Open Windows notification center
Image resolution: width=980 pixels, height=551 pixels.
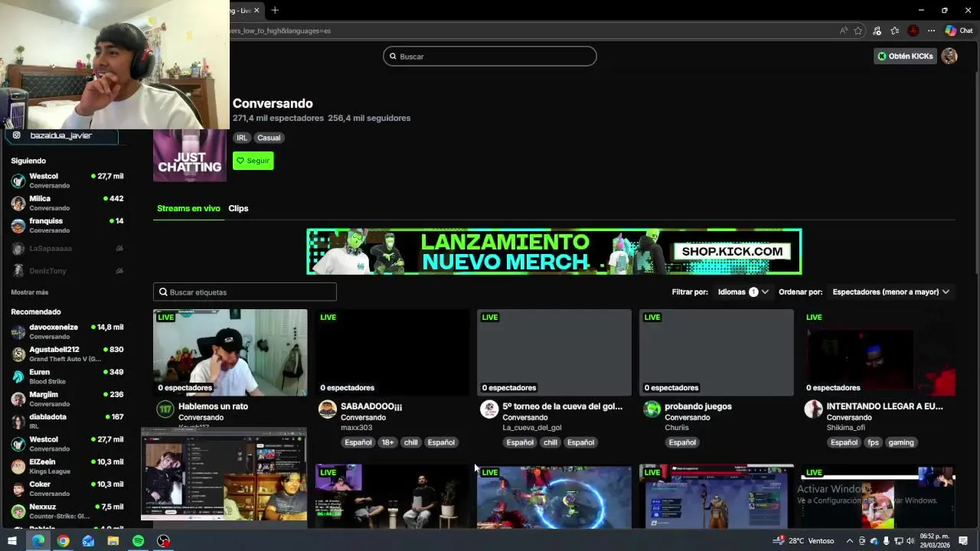click(x=963, y=541)
